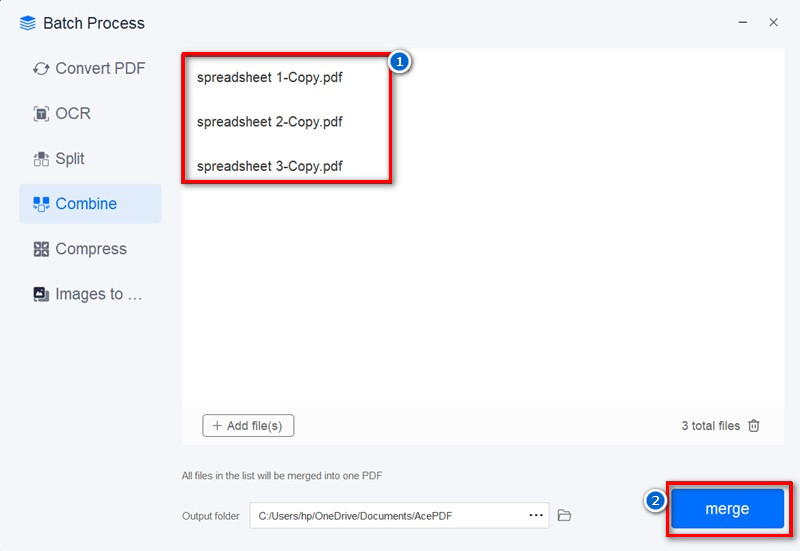Image resolution: width=800 pixels, height=551 pixels.
Task: Open output folder with folder icon
Action: tap(564, 515)
